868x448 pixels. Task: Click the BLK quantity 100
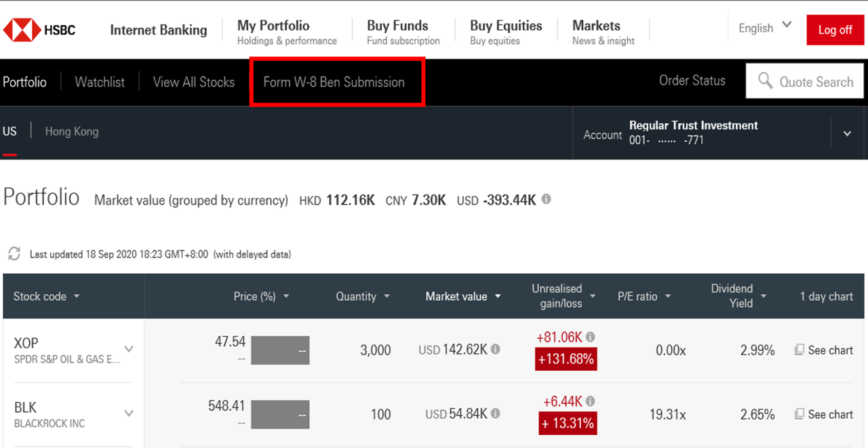[380, 414]
